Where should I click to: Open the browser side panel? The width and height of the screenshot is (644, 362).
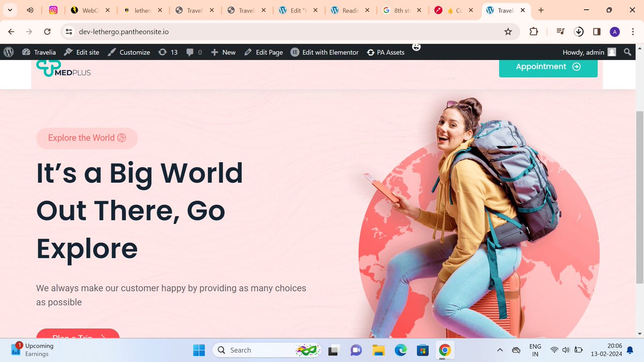(597, 32)
